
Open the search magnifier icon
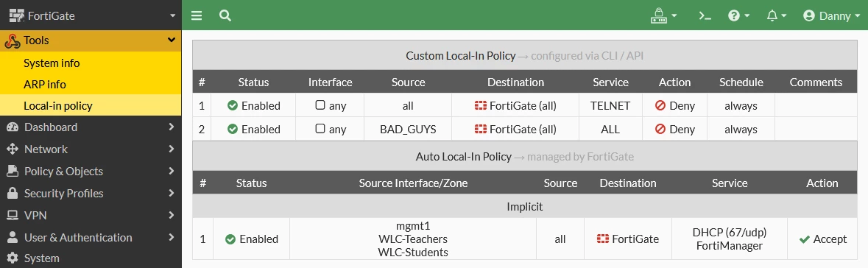point(225,15)
